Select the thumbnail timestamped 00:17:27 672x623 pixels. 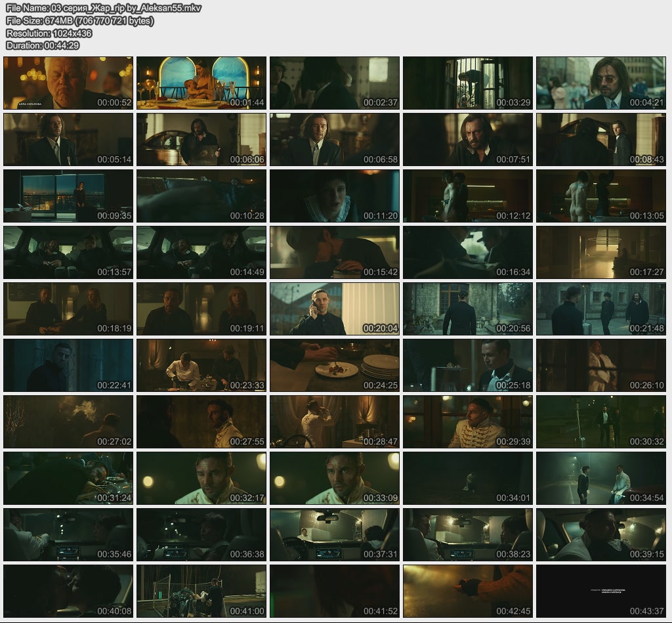point(600,253)
